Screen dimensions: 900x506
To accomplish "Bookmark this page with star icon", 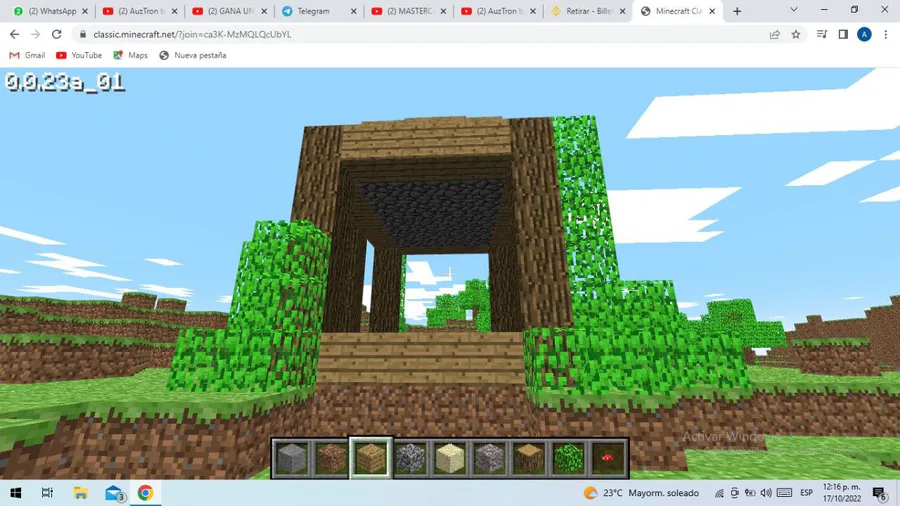I will click(x=796, y=34).
